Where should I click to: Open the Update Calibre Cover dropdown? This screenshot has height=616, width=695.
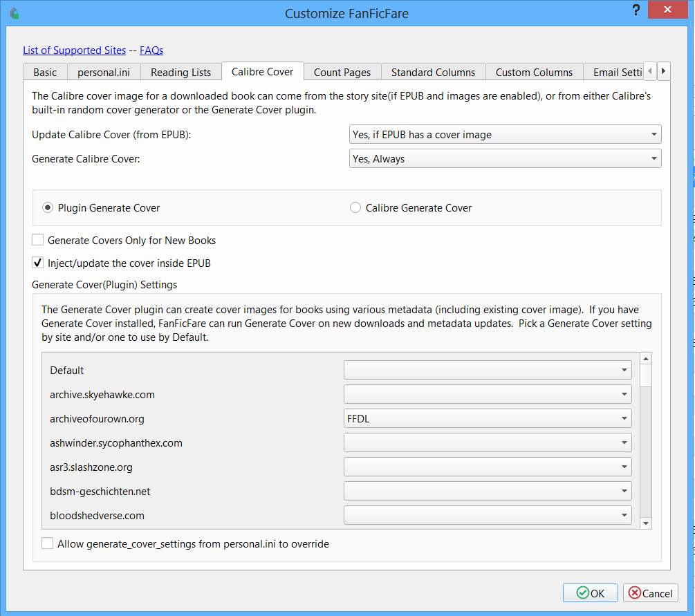506,134
